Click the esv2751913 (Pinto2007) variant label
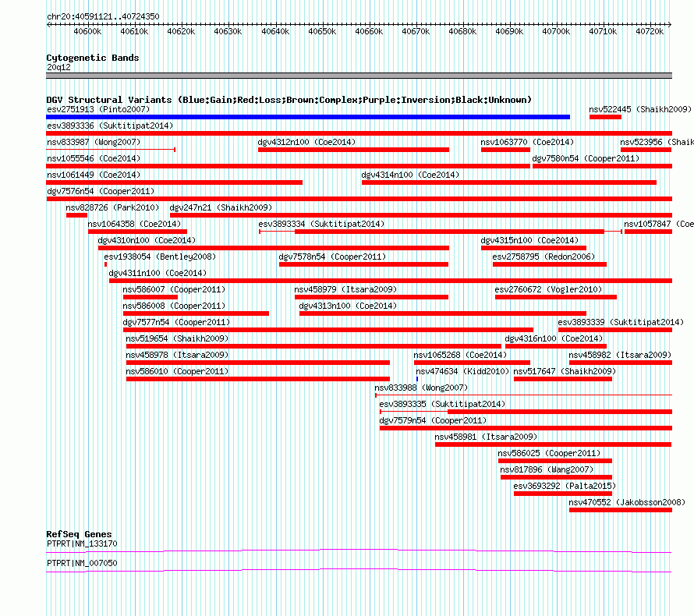The height and width of the screenshot is (616, 694). (x=98, y=109)
